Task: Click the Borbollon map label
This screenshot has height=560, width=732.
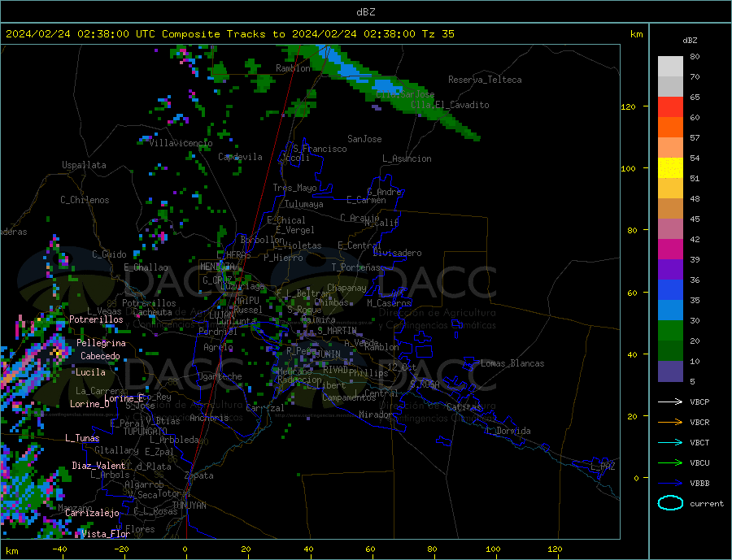Action: click(x=263, y=240)
